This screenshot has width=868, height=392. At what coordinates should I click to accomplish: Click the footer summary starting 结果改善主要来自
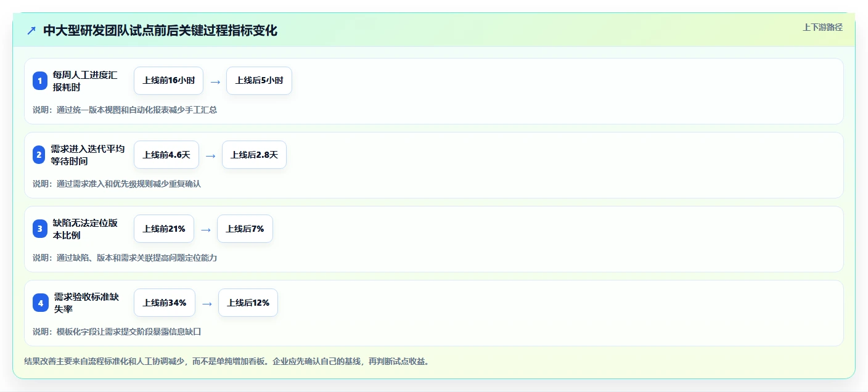pyautogui.click(x=226, y=361)
